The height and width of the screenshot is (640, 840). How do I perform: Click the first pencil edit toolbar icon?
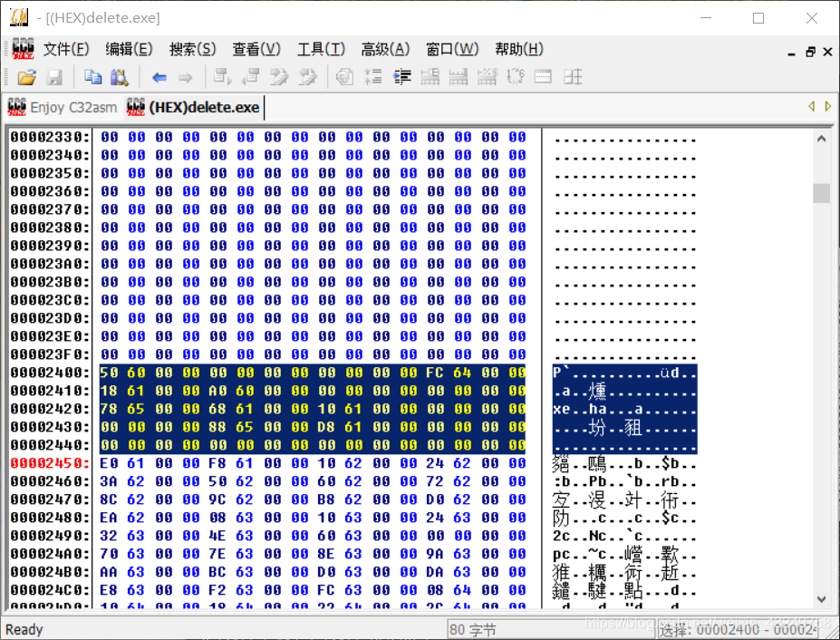(x=279, y=77)
